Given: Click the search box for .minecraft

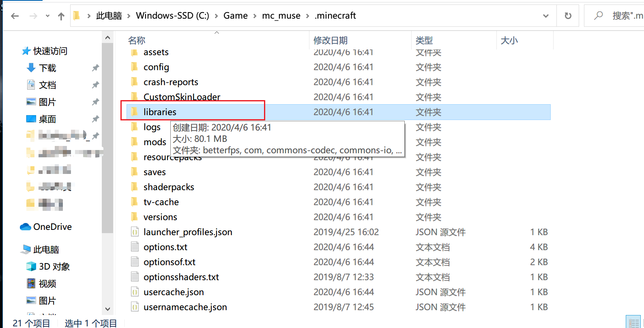Looking at the screenshot, I should click(614, 16).
